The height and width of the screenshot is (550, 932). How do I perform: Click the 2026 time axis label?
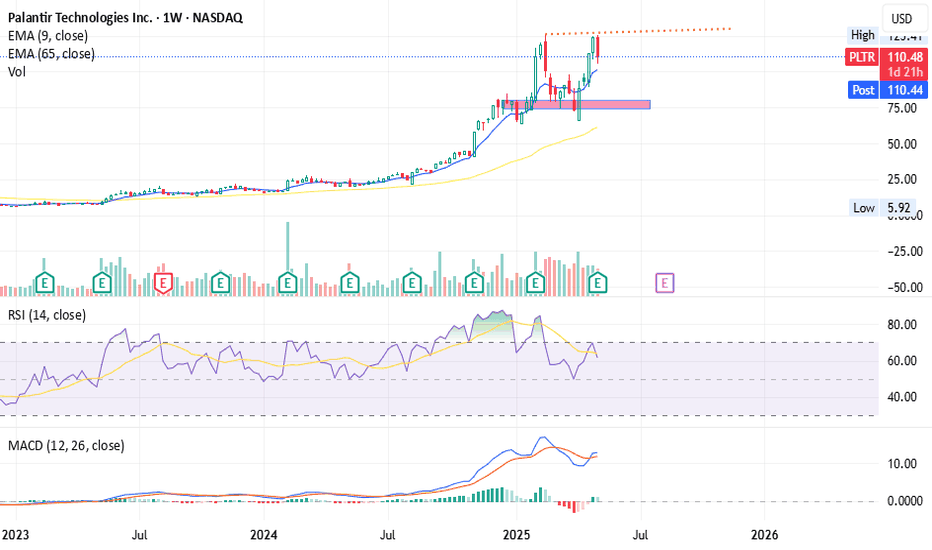[x=764, y=535]
